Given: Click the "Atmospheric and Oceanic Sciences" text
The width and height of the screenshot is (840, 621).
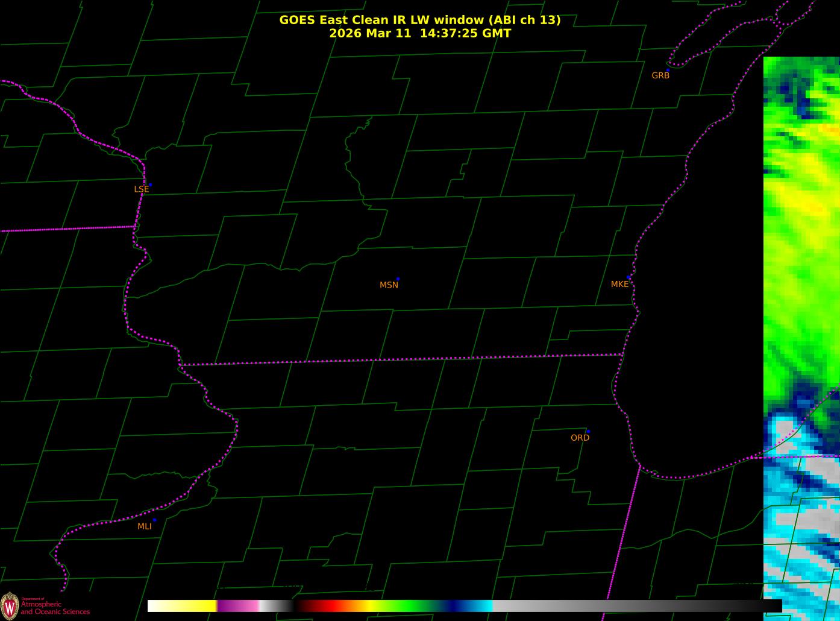Looking at the screenshot, I should (55, 608).
